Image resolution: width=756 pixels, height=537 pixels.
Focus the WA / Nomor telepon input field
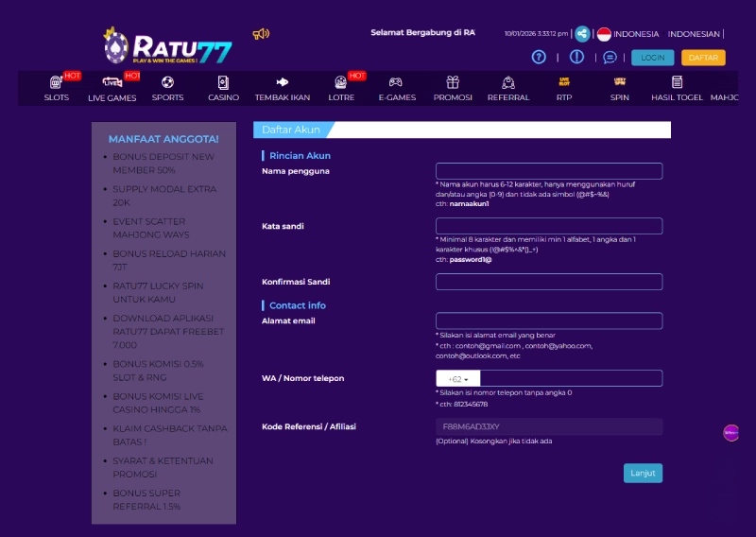(571, 378)
